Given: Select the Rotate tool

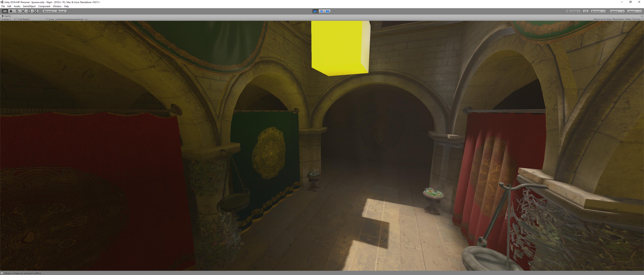Looking at the screenshot, I should click(17, 11).
